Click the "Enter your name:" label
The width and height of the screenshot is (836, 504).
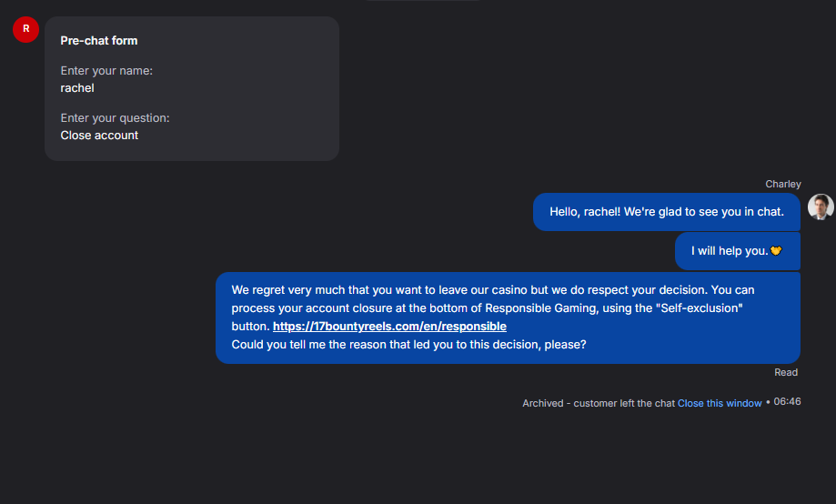click(x=106, y=71)
